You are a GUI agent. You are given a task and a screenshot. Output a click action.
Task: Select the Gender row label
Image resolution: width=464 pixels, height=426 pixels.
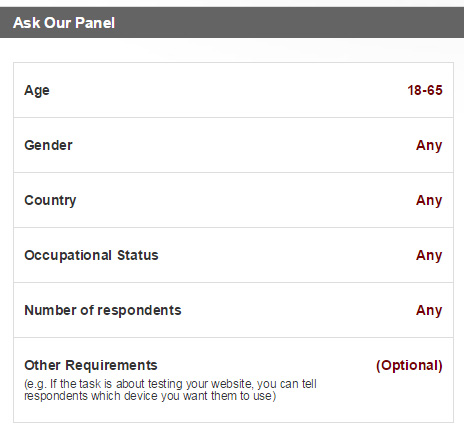(x=48, y=145)
